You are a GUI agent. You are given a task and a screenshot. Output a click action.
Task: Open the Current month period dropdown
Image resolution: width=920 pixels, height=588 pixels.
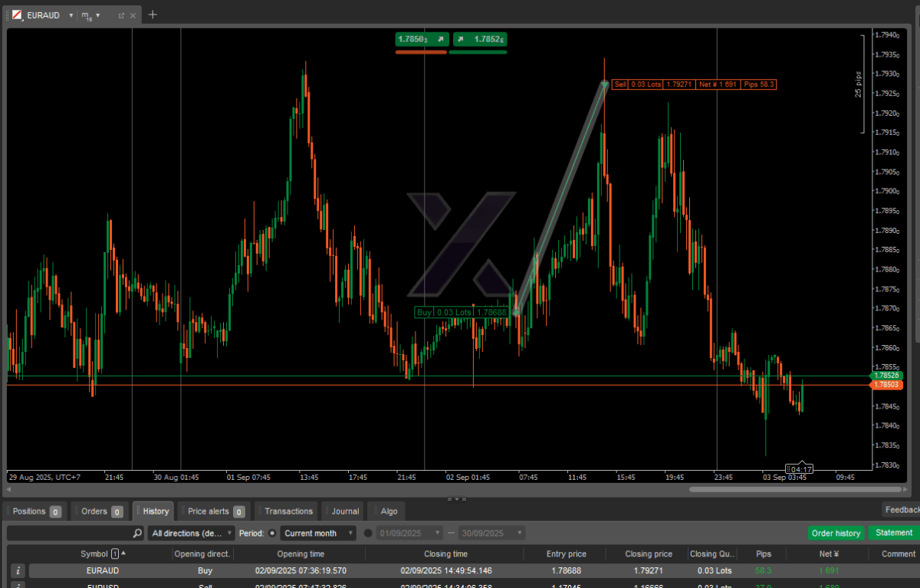click(318, 533)
